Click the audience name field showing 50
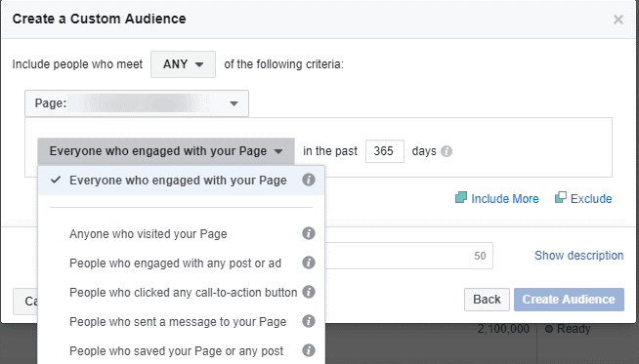Image resolution: width=639 pixels, height=364 pixels. pyautogui.click(x=408, y=256)
